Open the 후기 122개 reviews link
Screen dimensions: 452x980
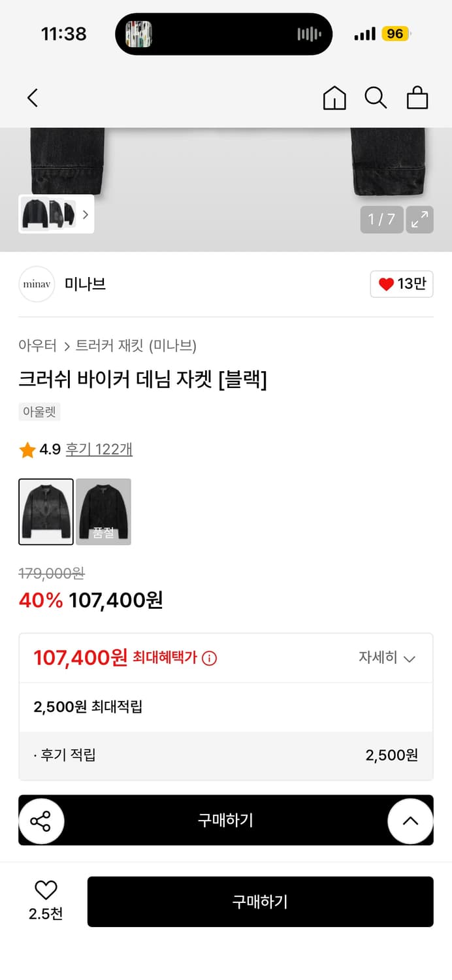coord(99,449)
